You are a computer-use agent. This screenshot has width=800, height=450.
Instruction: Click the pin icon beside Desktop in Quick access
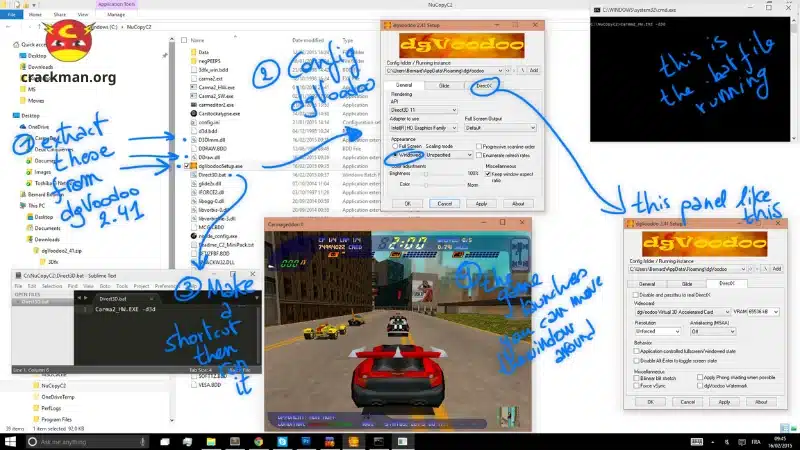165,56
